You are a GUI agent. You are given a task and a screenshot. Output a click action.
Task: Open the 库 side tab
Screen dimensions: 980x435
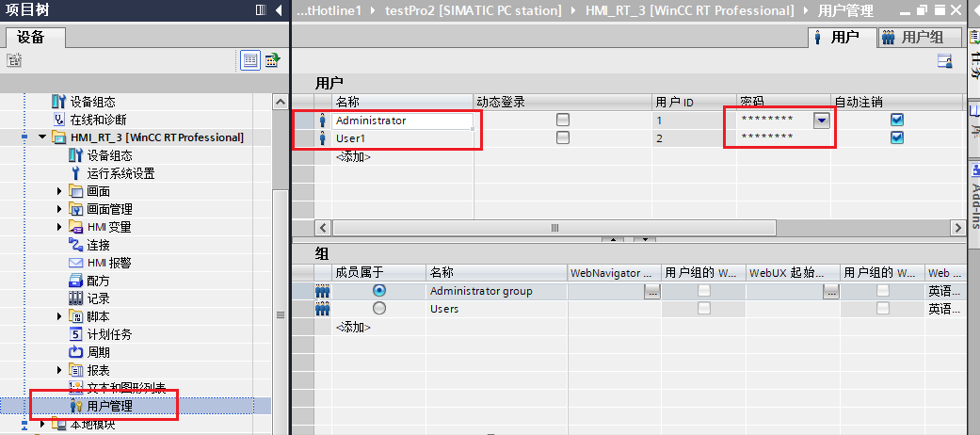973,123
